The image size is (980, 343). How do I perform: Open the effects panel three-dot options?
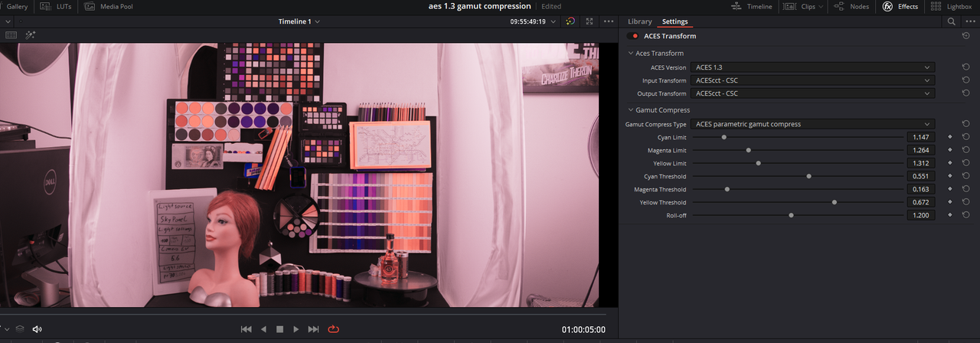click(969, 21)
